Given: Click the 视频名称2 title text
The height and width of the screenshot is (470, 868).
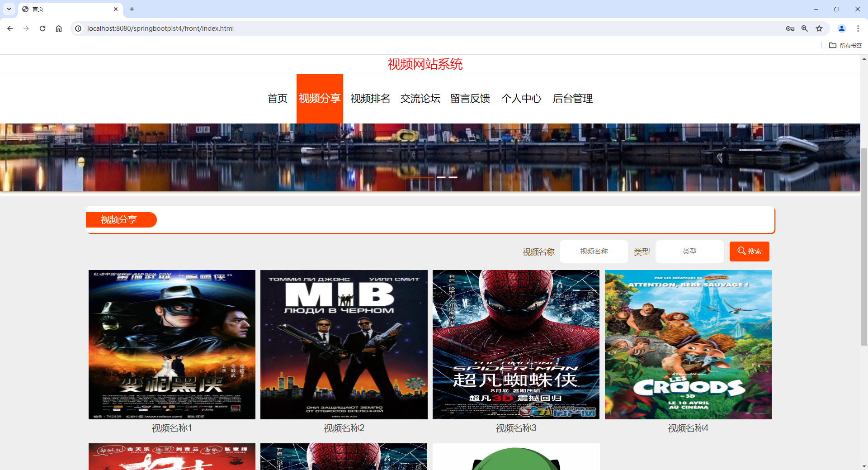Looking at the screenshot, I should pyautogui.click(x=344, y=428).
